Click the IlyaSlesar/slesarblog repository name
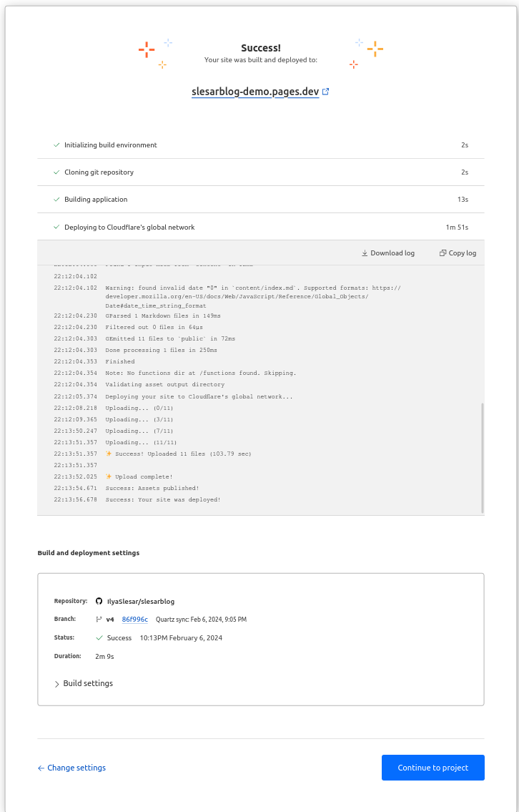Image resolution: width=519 pixels, height=812 pixels. point(141,602)
